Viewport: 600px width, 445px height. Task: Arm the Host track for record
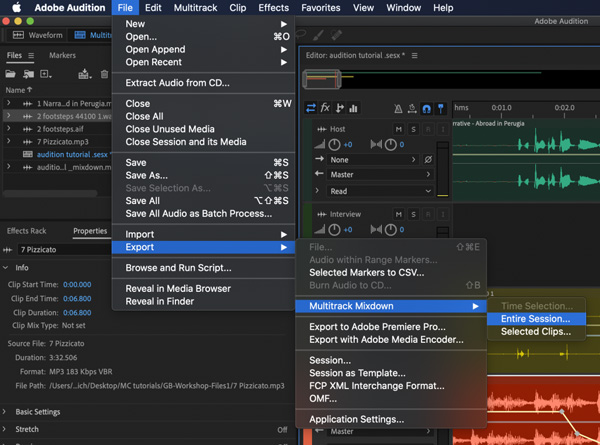point(428,129)
